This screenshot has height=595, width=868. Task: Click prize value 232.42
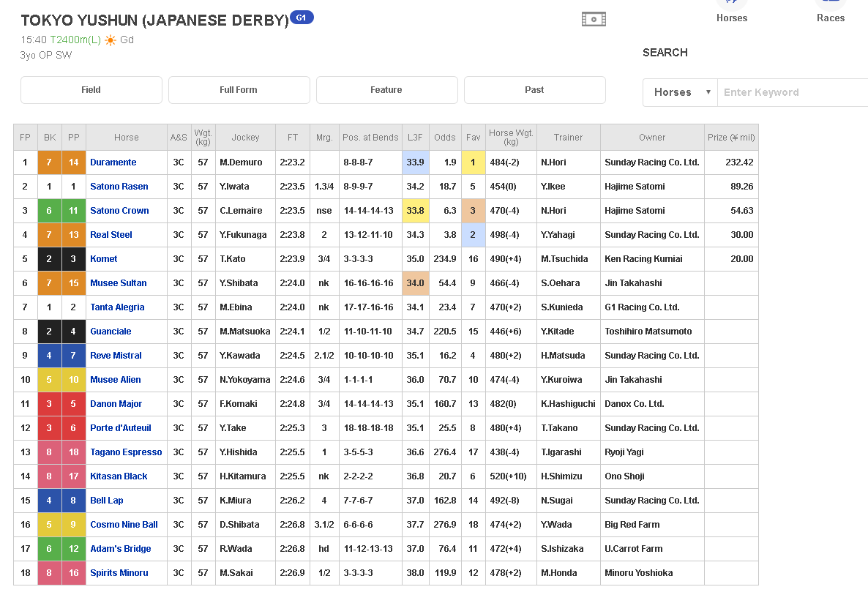coord(740,162)
